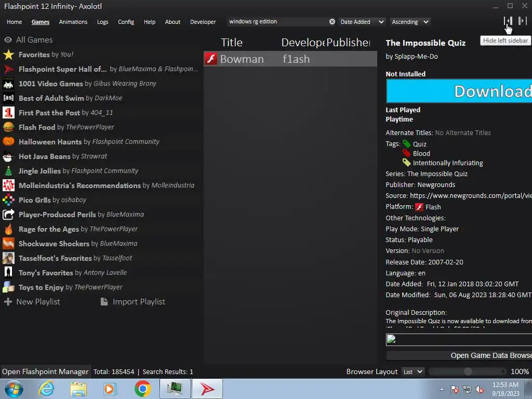Open the Logs tab
The image size is (532, 399).
coord(102,22)
